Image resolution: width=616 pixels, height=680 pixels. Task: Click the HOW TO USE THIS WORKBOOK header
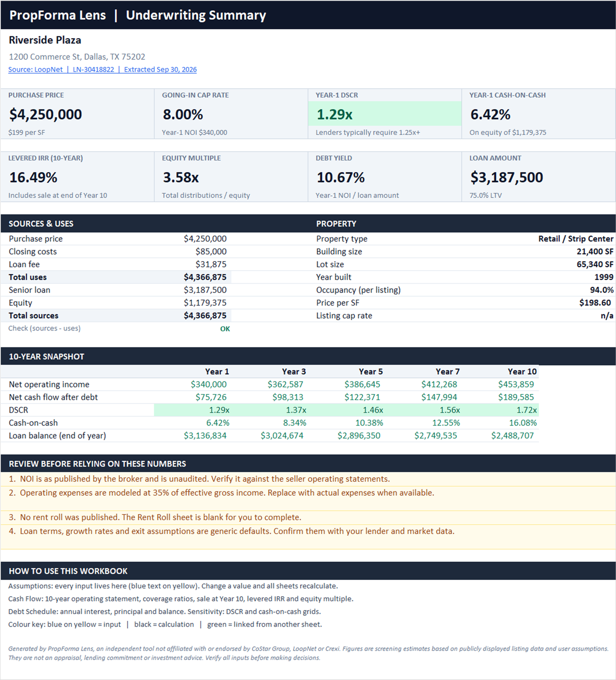68,571
